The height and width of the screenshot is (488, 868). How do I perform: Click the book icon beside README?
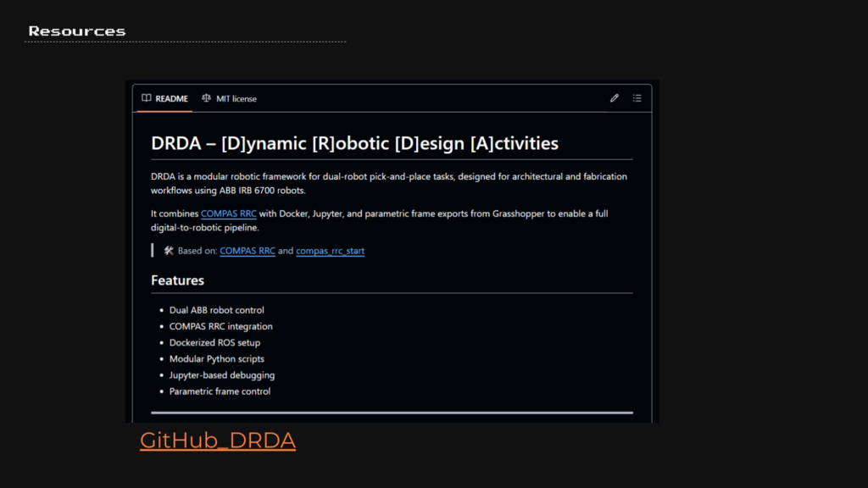[x=146, y=98]
